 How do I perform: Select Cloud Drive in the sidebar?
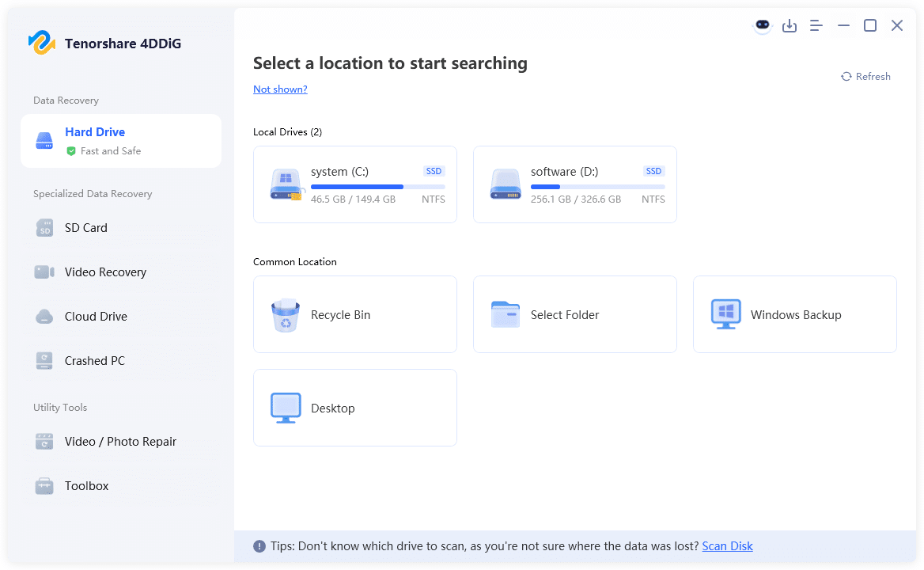click(96, 317)
